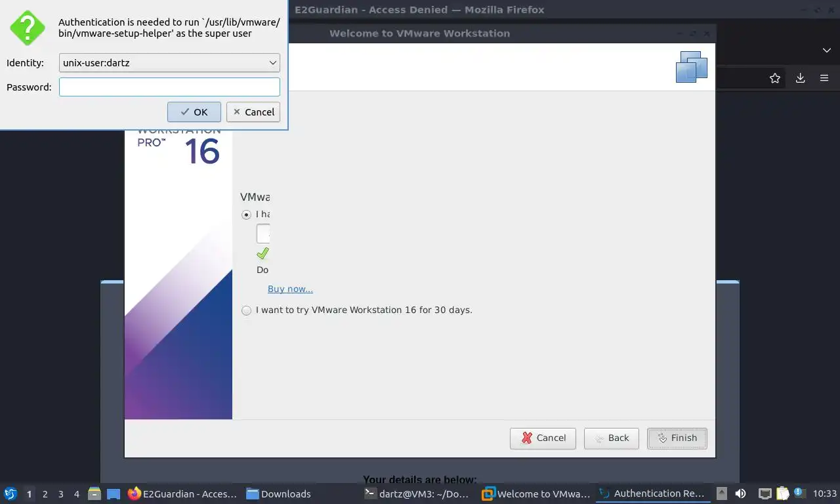Select the license key radio button

[x=246, y=215]
